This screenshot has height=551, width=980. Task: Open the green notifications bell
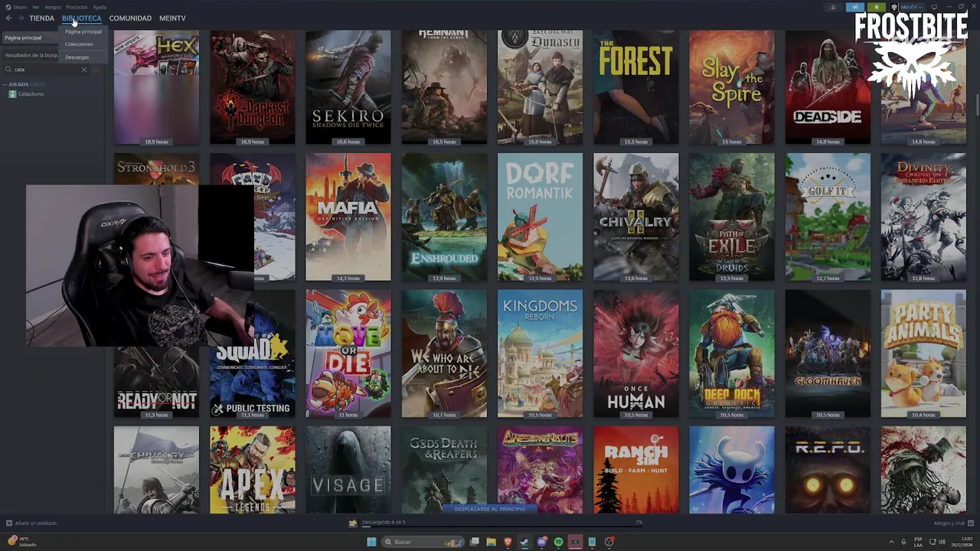point(877,7)
